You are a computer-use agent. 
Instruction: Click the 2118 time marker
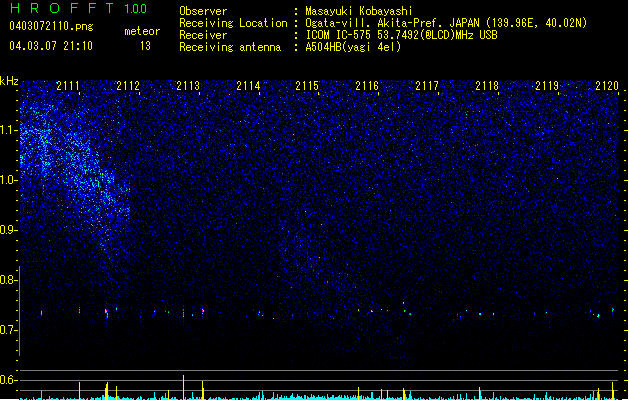[x=487, y=86]
